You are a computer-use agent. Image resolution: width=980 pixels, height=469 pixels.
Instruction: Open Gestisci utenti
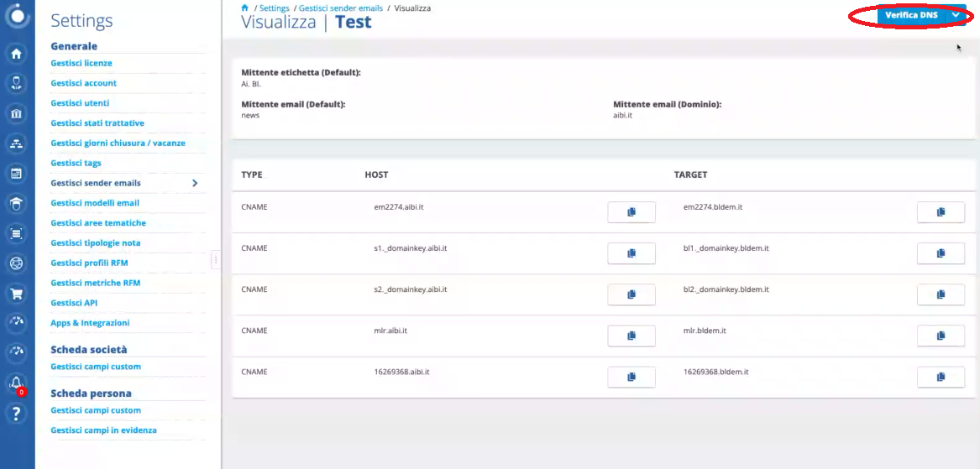(x=80, y=103)
